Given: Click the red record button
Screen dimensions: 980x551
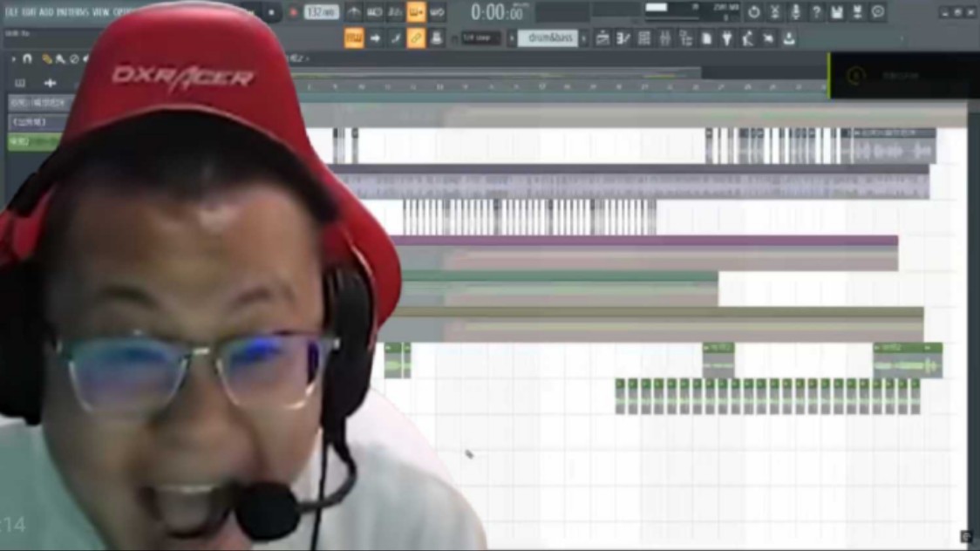Looking at the screenshot, I should [293, 13].
